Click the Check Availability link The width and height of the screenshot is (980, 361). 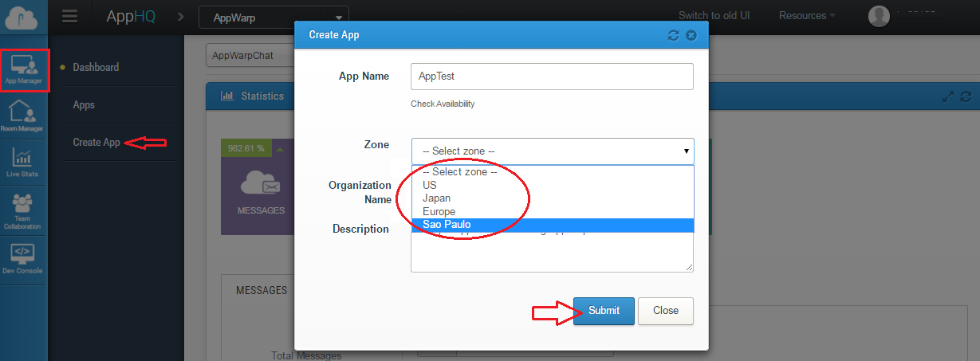pyautogui.click(x=443, y=104)
